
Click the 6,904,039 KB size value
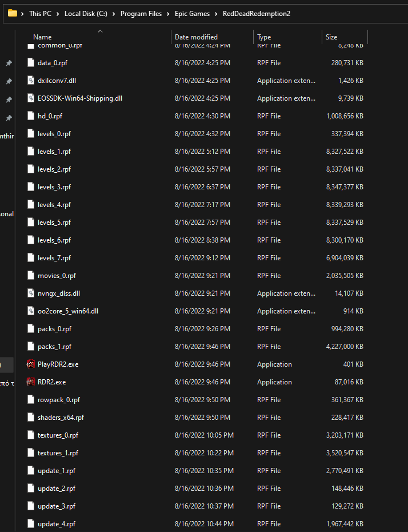pos(345,258)
